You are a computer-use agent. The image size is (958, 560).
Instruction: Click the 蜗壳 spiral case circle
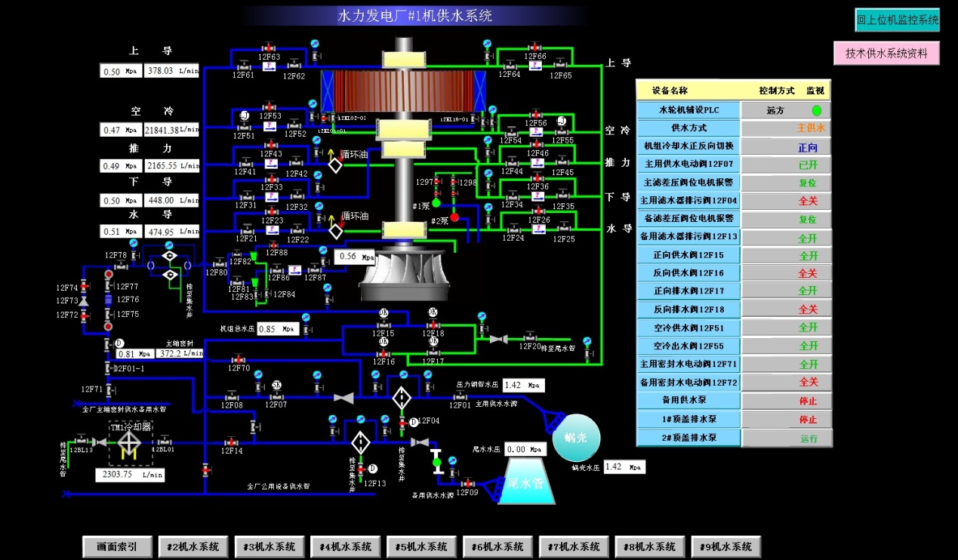coord(576,438)
